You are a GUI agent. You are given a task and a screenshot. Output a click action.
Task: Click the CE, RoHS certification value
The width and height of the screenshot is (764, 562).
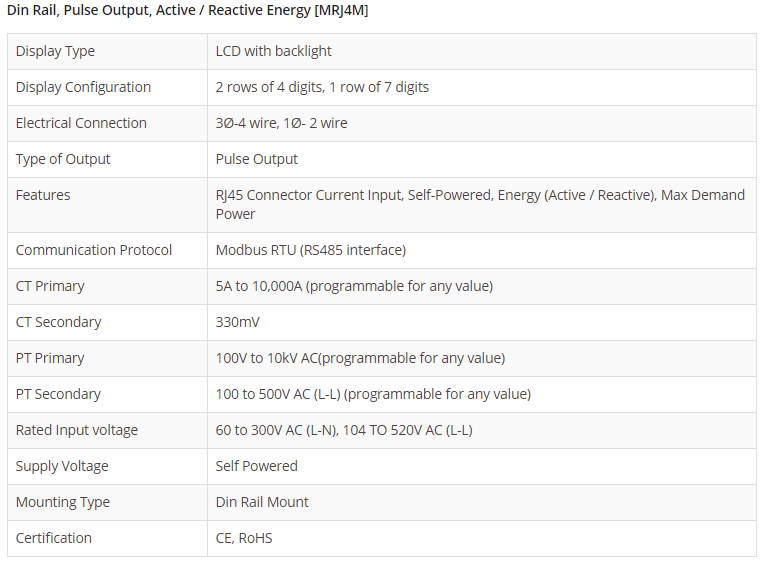pyautogui.click(x=244, y=538)
